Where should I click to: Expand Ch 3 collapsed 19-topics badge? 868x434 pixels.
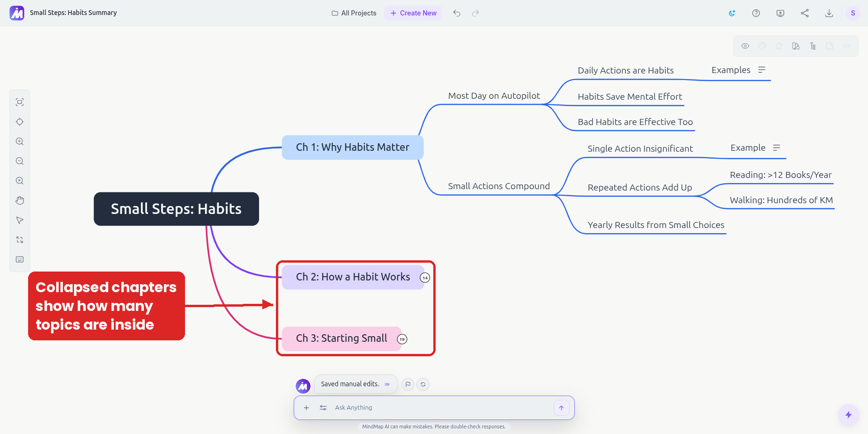click(x=402, y=339)
